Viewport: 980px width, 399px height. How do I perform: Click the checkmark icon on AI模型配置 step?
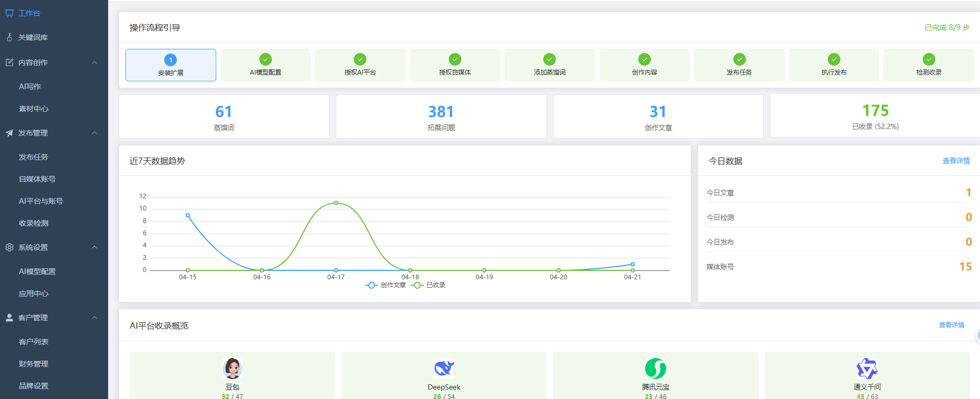266,59
